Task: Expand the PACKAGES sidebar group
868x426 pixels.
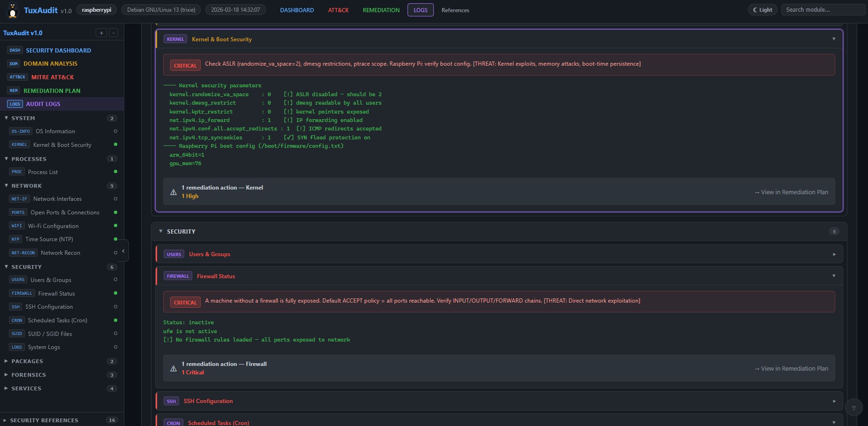Action: [7, 361]
